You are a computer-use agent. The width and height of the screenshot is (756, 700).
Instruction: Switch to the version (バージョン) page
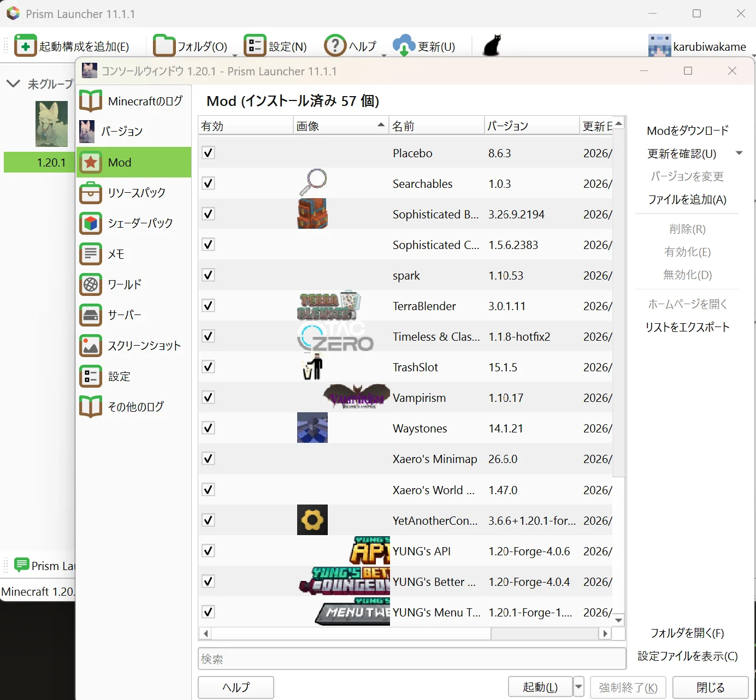click(134, 132)
